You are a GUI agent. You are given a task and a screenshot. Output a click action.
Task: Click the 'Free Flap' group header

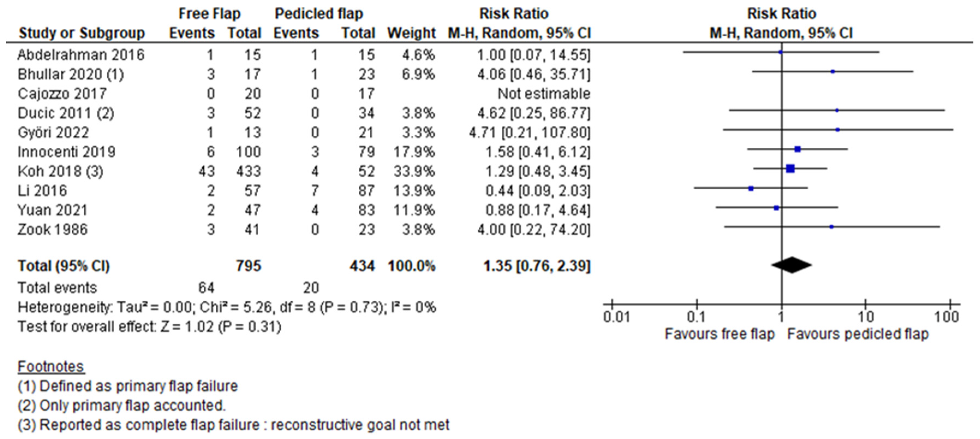[x=210, y=14]
